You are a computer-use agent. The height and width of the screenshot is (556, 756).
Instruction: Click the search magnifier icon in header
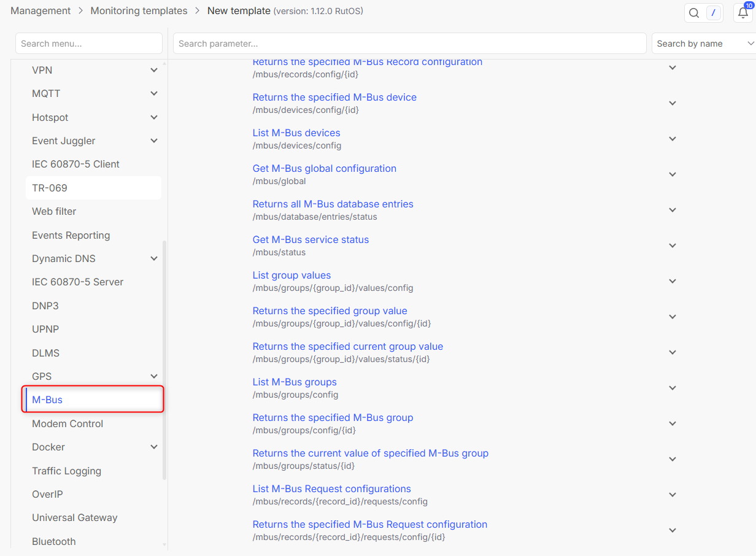694,13
